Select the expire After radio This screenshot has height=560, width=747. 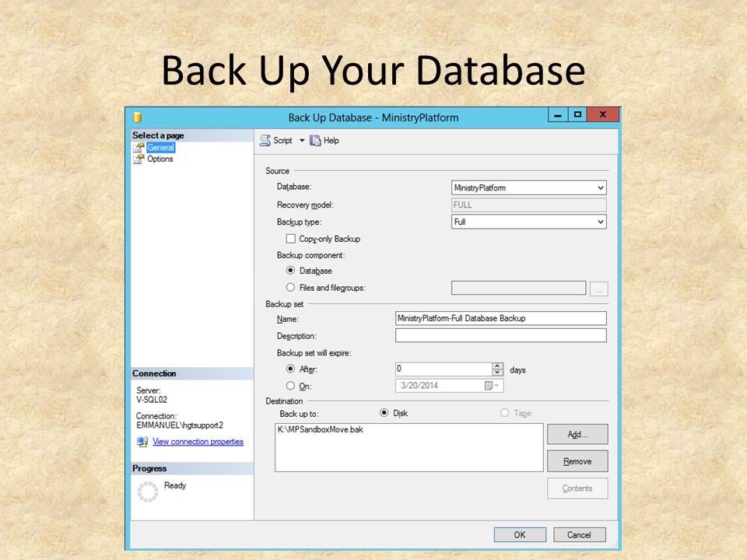[x=290, y=369]
